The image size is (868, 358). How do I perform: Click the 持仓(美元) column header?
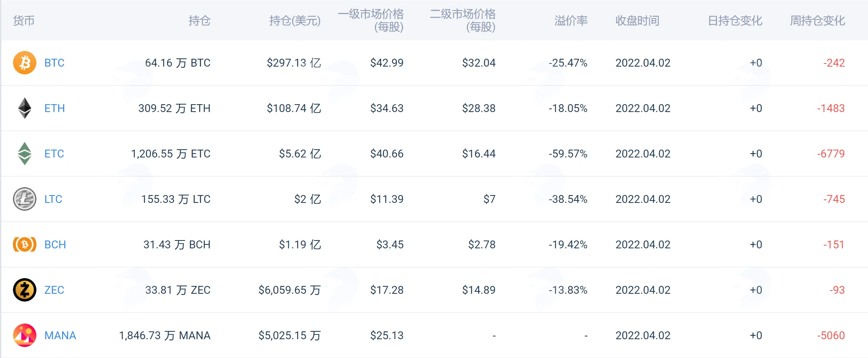[295, 20]
